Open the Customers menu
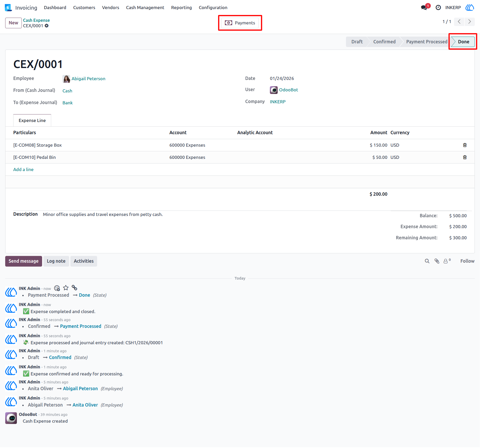The image size is (480, 448). [x=84, y=8]
